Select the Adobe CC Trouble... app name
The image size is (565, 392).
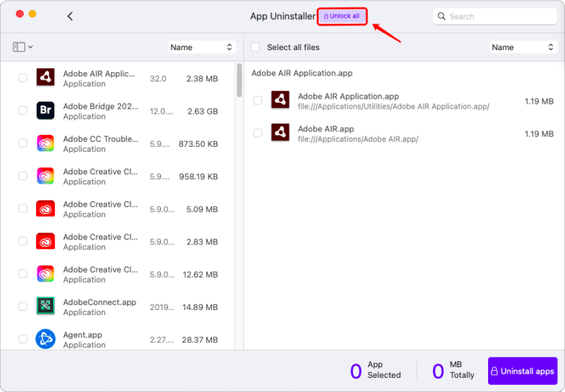(100, 139)
